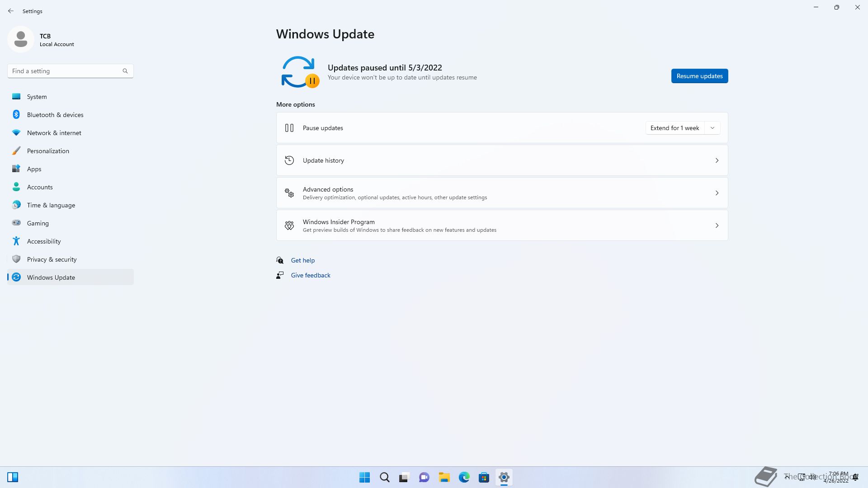Click the TCB user avatar

pos(21,40)
